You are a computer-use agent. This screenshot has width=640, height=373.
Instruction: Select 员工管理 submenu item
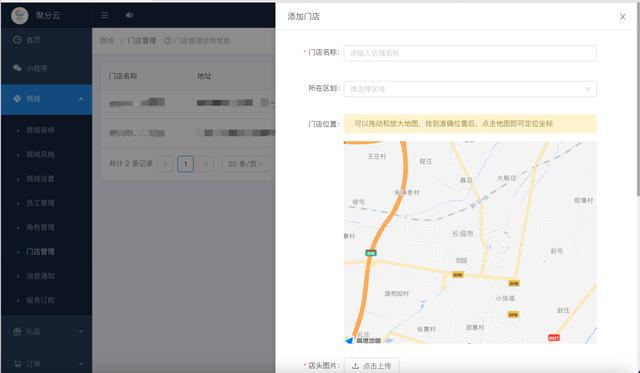click(x=40, y=203)
